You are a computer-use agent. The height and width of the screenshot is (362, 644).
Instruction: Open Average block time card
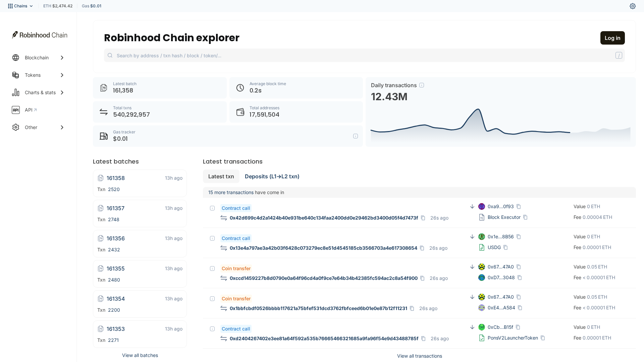(296, 88)
